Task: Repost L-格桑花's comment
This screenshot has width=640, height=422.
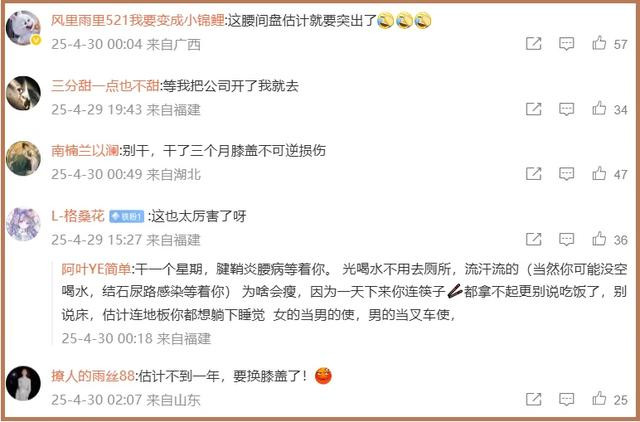Action: click(533, 239)
